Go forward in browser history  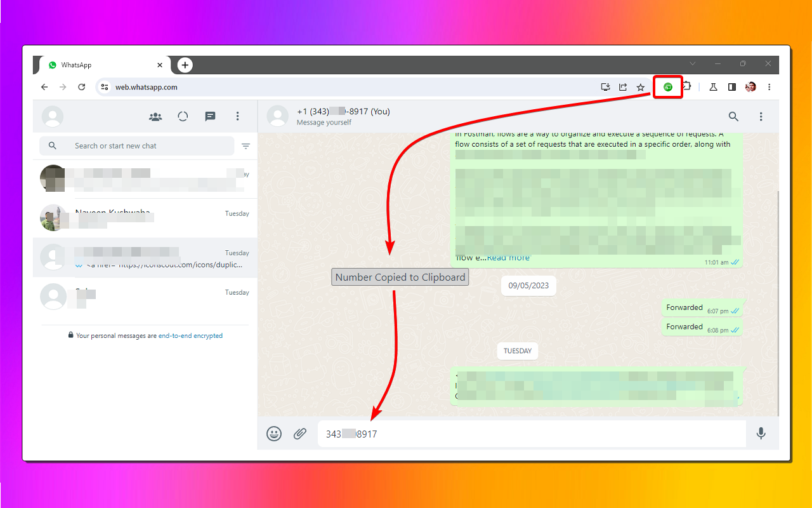(x=63, y=87)
